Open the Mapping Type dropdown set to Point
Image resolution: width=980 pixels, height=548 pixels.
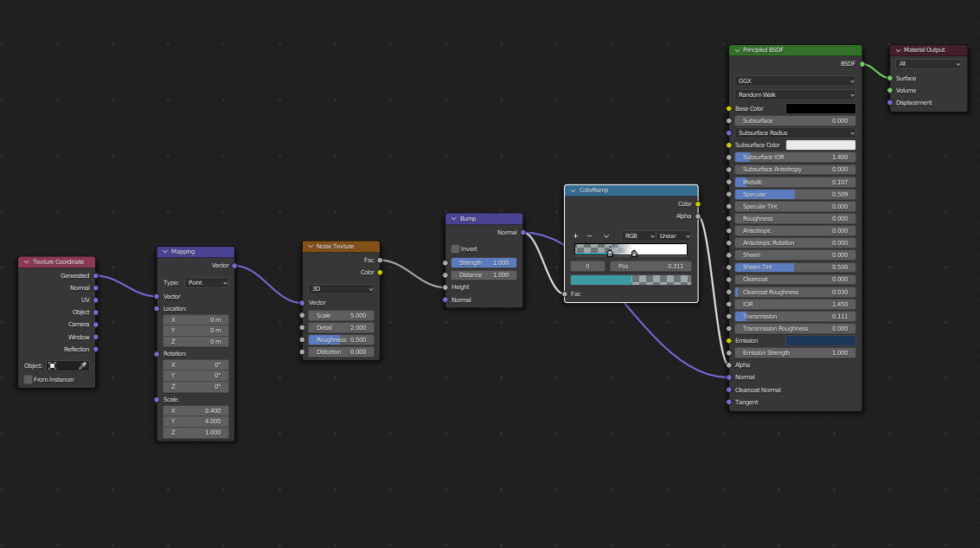tap(207, 283)
